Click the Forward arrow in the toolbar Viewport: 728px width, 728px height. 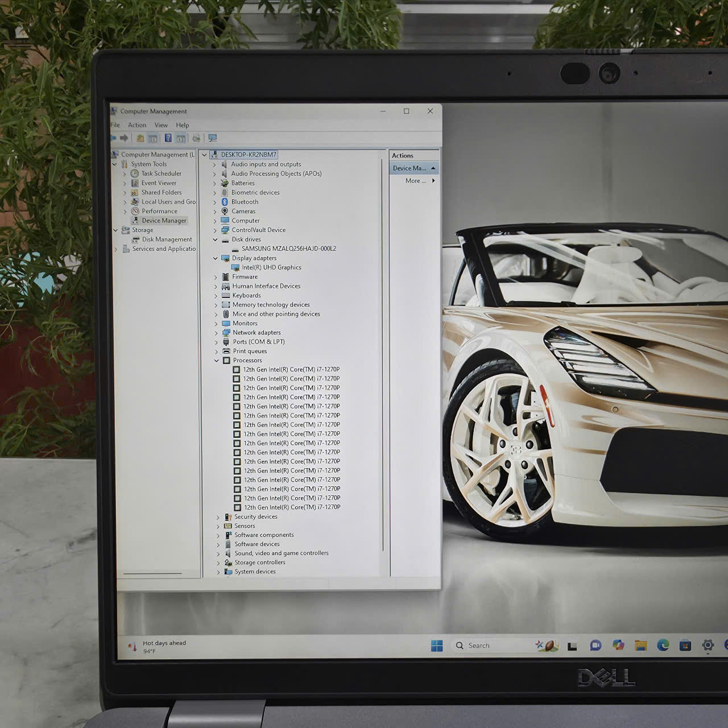coord(124,138)
